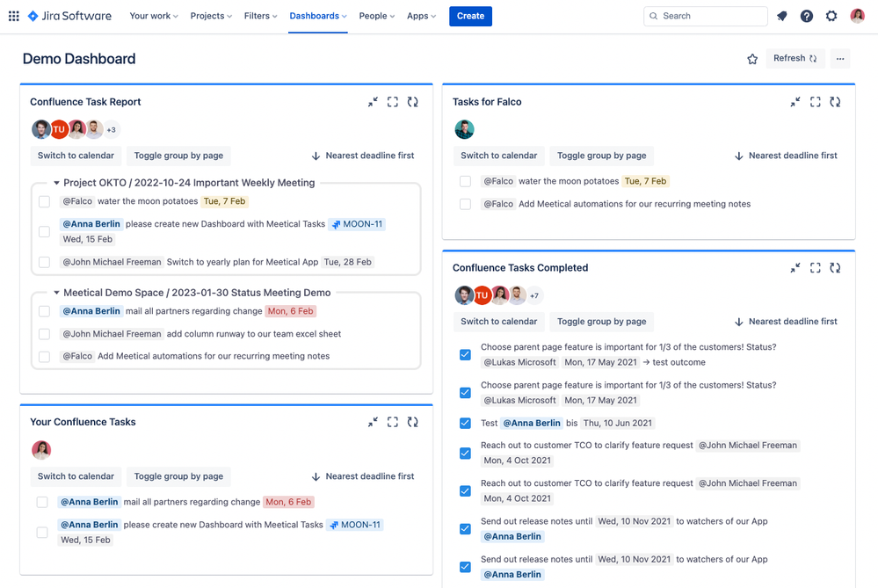Uncheck the task with 'test outcome' note
This screenshot has height=588, width=878.
click(465, 354)
